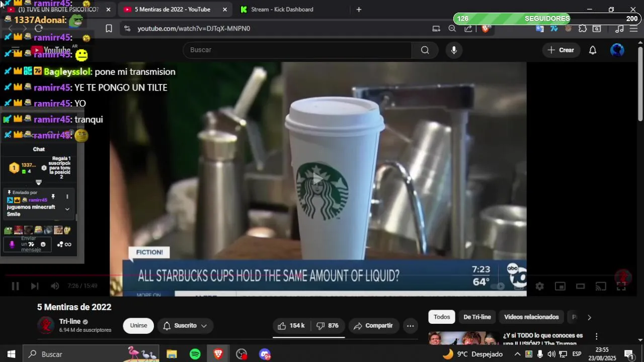Select the 5 Mentiras de 2022 tab
This screenshot has height=362, width=644.
172,10
